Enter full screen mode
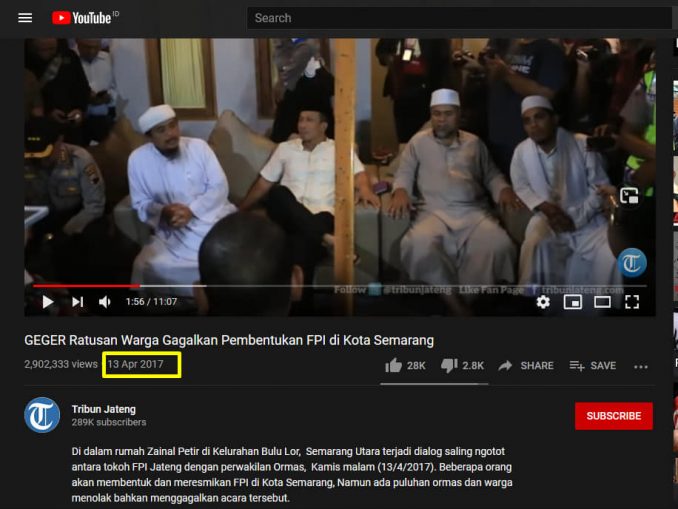This screenshot has width=678, height=509. 632,302
